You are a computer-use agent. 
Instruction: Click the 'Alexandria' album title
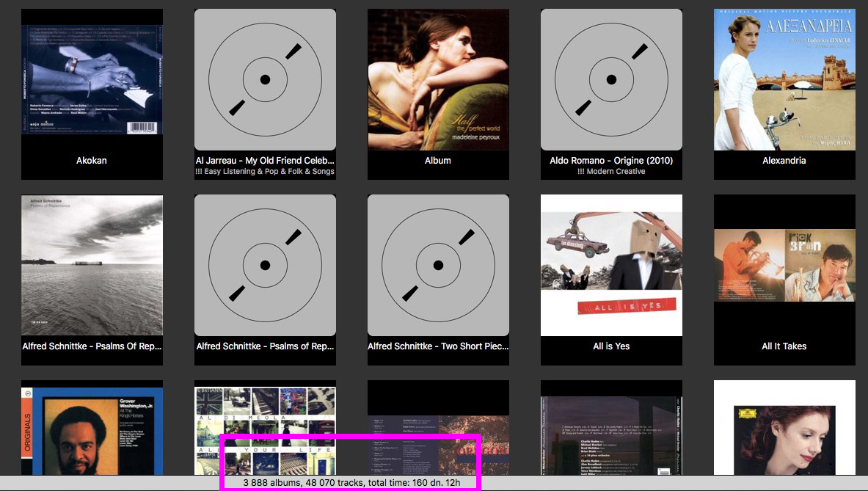(x=784, y=161)
